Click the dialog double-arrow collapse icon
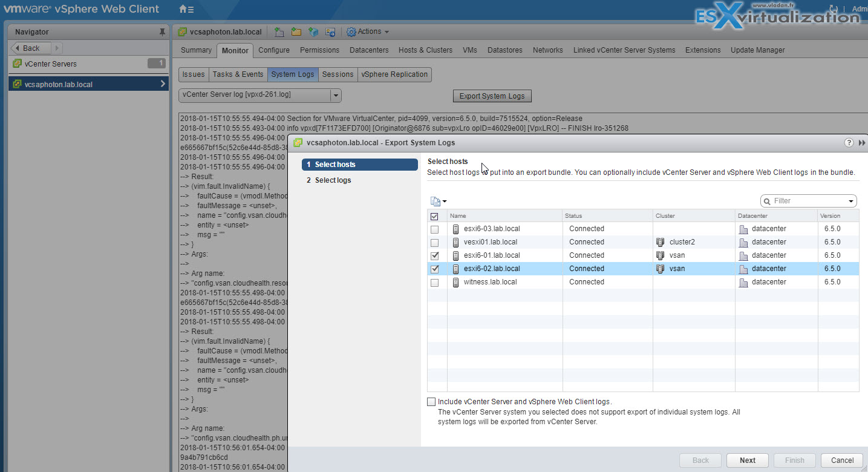868x472 pixels. (x=862, y=142)
